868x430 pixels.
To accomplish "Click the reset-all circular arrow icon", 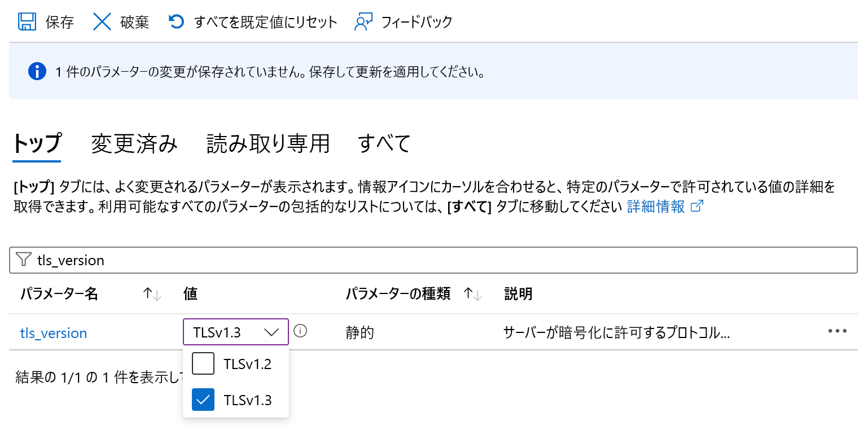I will point(177,22).
